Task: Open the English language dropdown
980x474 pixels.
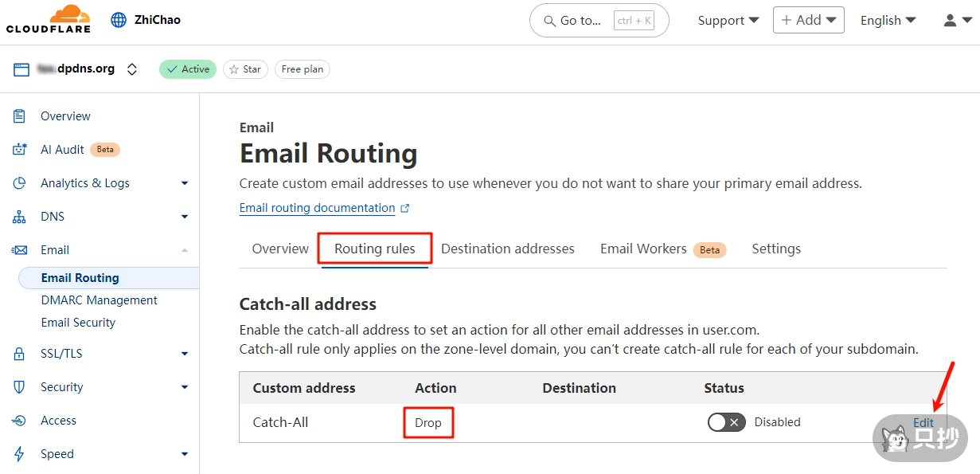Action: pyautogui.click(x=888, y=21)
